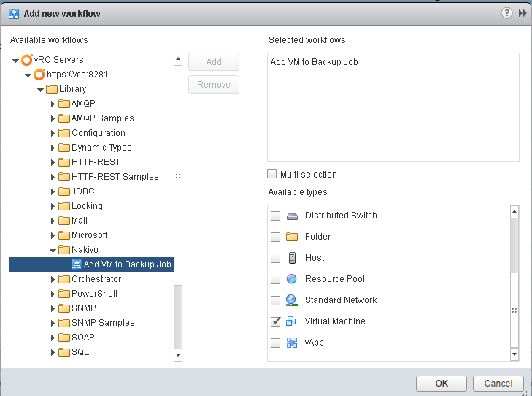Click the Mail folder icon
532x396 pixels.
click(x=63, y=221)
